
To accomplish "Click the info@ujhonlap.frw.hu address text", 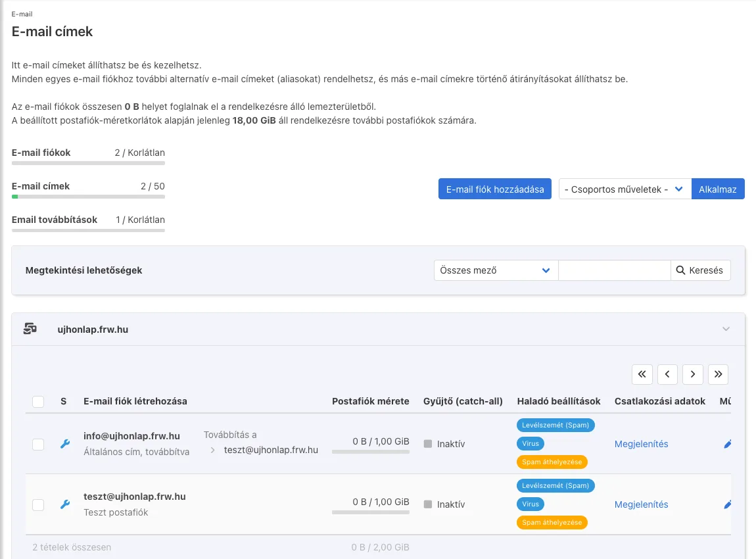I will pos(131,436).
